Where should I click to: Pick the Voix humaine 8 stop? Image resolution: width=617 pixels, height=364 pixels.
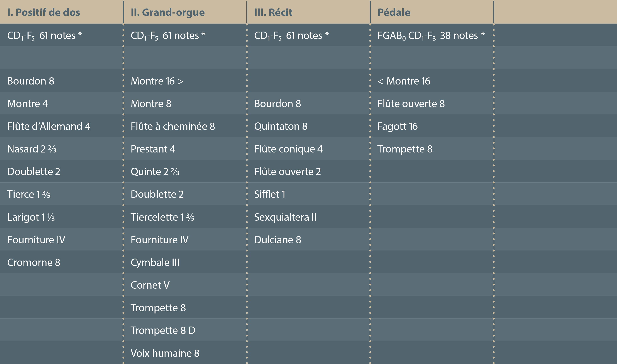point(165,353)
